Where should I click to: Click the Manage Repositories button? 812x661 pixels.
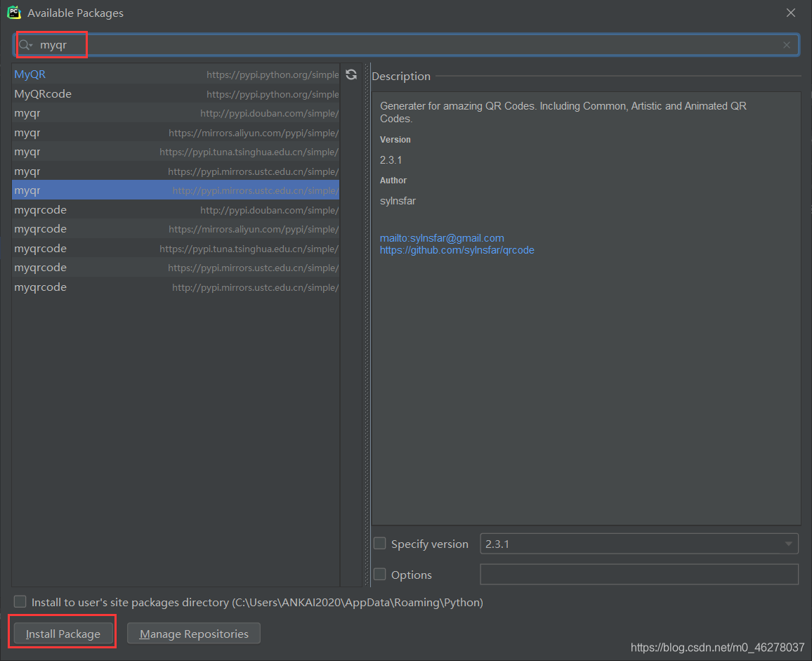pos(194,634)
